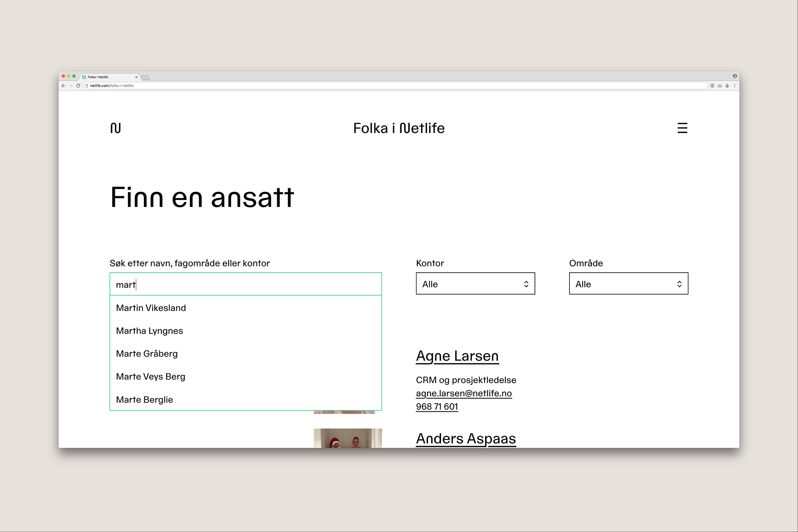Click the Netlife logo icon
Screen dimensions: 798x532
[x=116, y=128]
